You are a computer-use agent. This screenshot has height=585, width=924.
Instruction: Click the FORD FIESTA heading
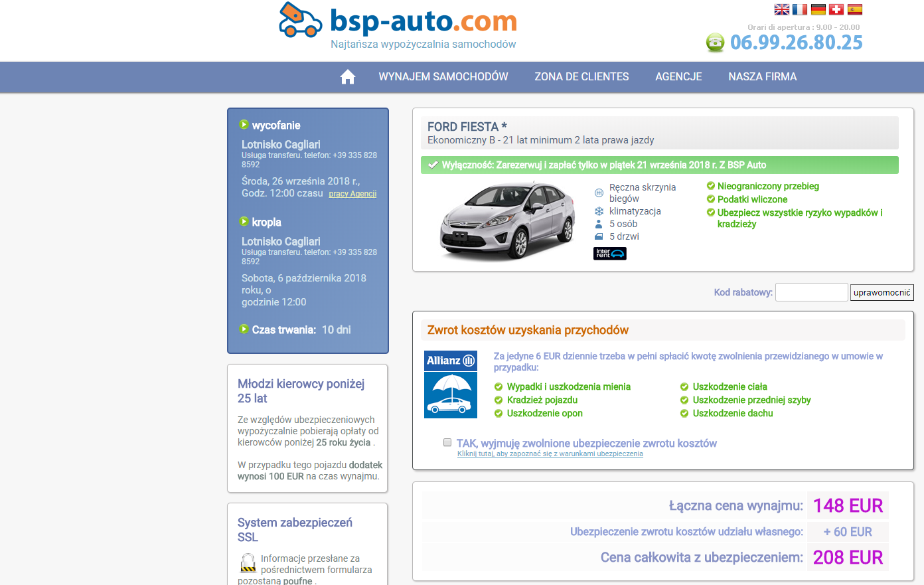(x=467, y=127)
